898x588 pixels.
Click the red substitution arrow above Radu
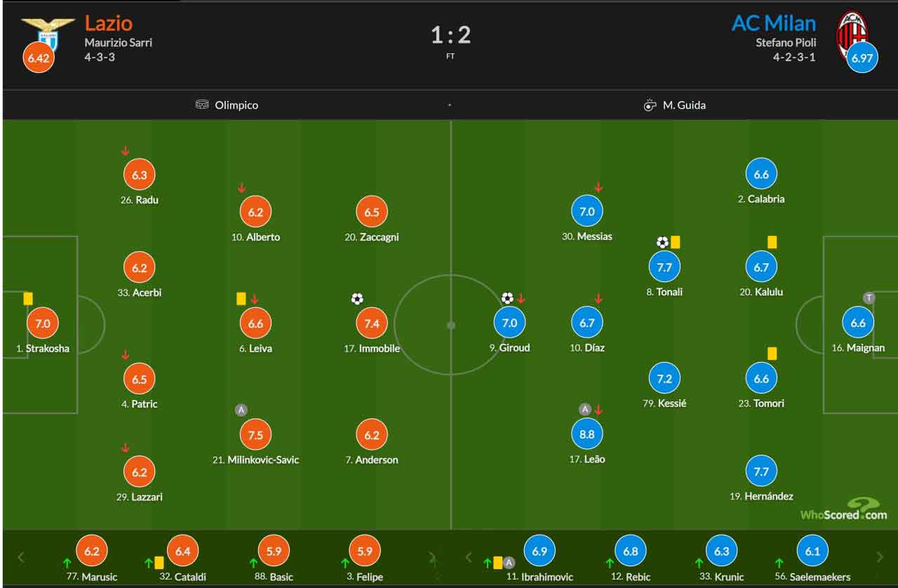tap(125, 150)
